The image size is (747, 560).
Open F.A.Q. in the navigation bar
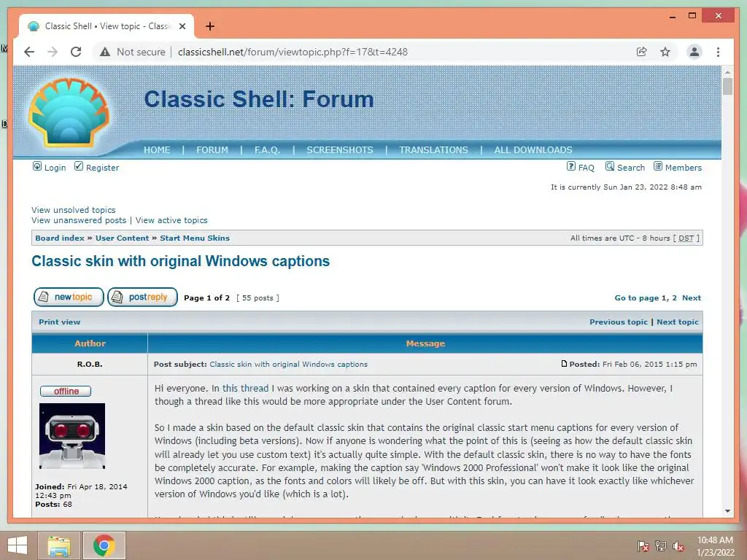coord(267,150)
